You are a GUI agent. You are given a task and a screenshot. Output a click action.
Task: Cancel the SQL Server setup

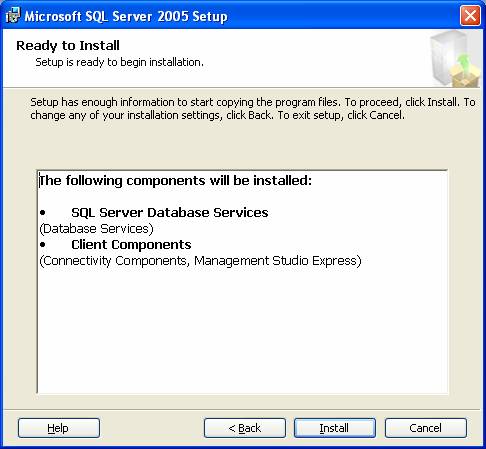(426, 428)
